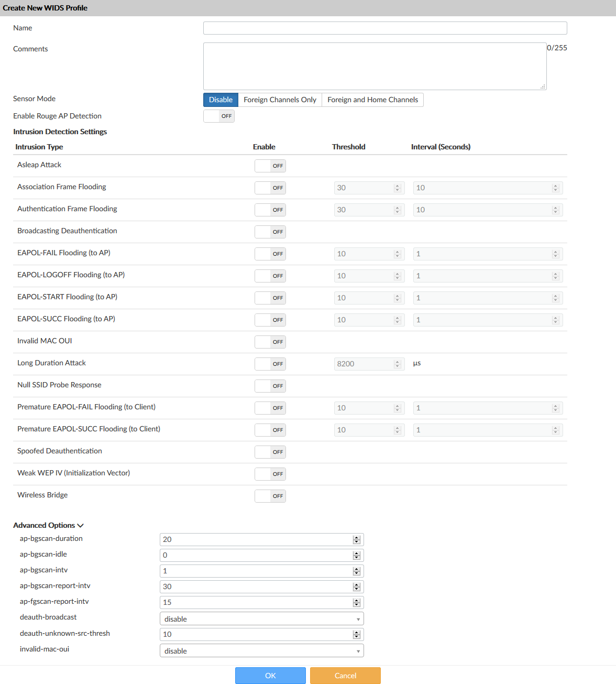The height and width of the screenshot is (684, 616).
Task: Toggle Premature EAPOL-FAIL Flooding (to Client)
Action: (x=270, y=408)
